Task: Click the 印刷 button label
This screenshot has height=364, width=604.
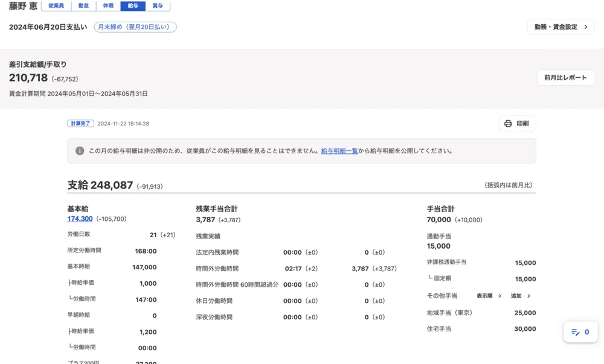Action: pos(522,124)
